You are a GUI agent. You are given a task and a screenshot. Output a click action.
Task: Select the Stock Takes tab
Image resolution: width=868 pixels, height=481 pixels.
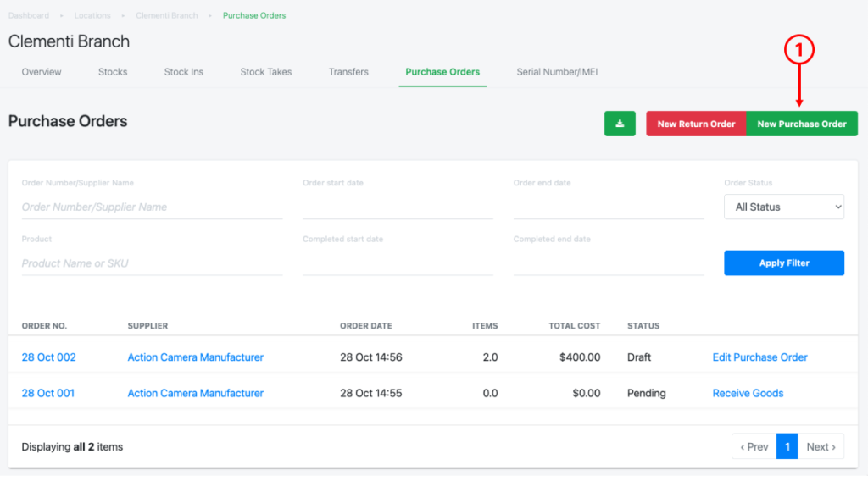(266, 72)
